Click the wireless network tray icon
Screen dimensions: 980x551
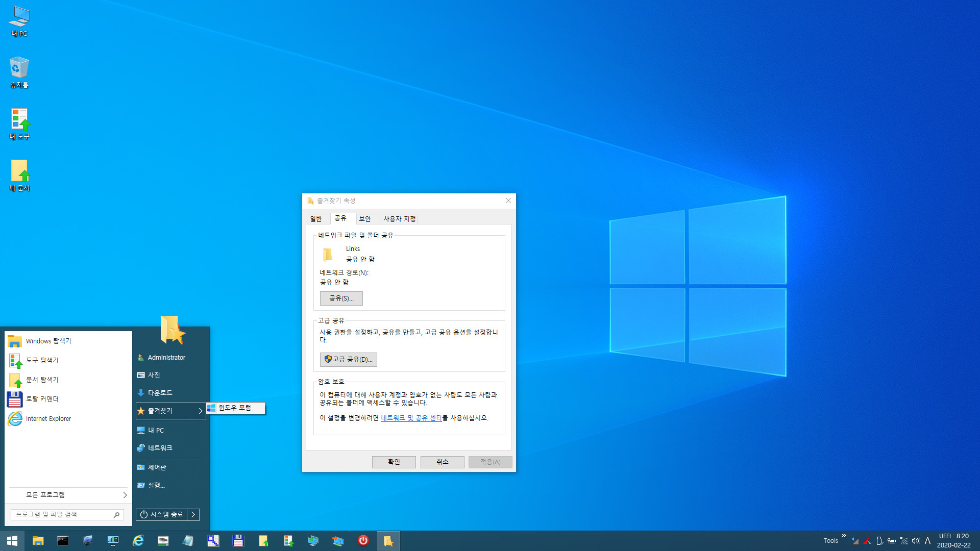903,541
